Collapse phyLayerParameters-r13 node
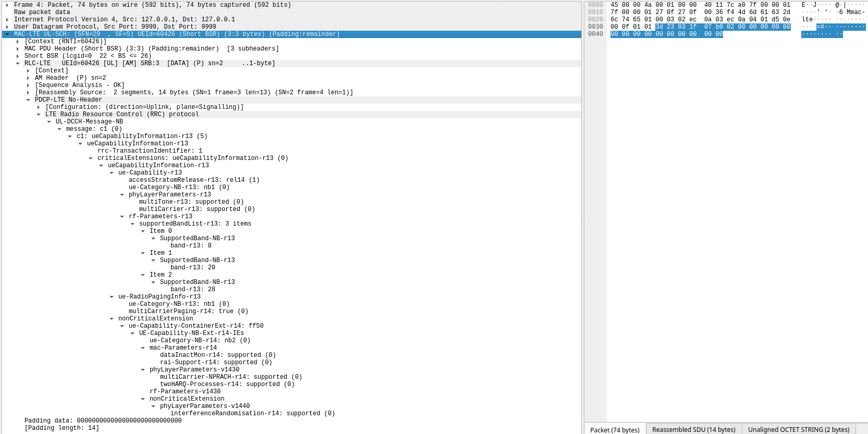The width and height of the screenshot is (868, 434). click(x=122, y=195)
